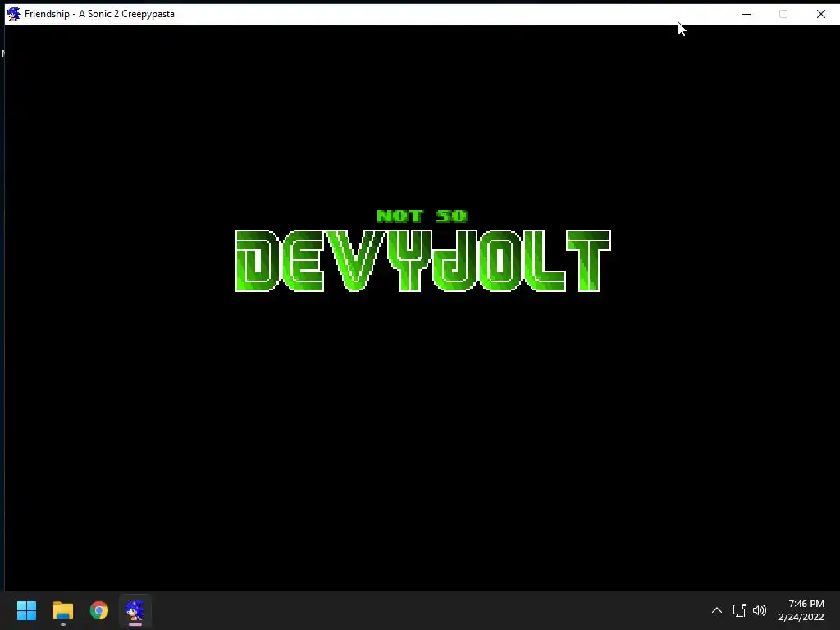Open the volume speaker tray icon

pyautogui.click(x=760, y=610)
